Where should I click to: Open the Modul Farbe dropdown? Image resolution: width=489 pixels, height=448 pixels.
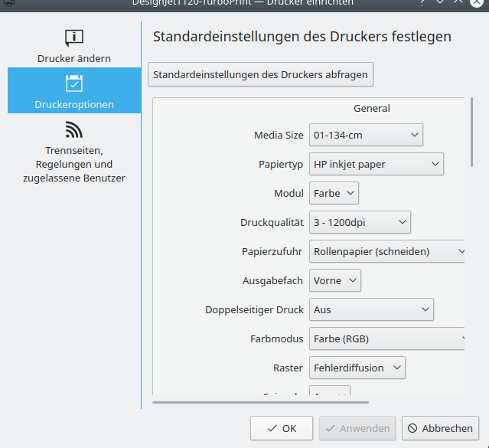click(334, 193)
